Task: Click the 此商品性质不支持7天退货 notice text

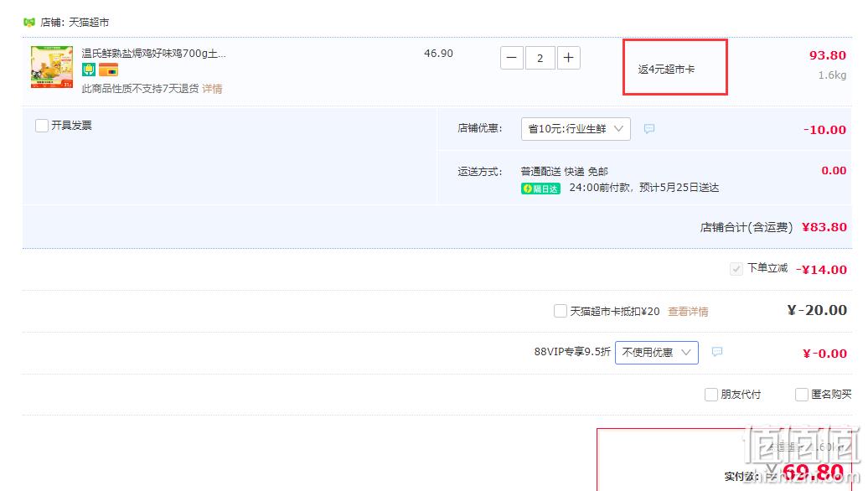Action: pos(140,89)
